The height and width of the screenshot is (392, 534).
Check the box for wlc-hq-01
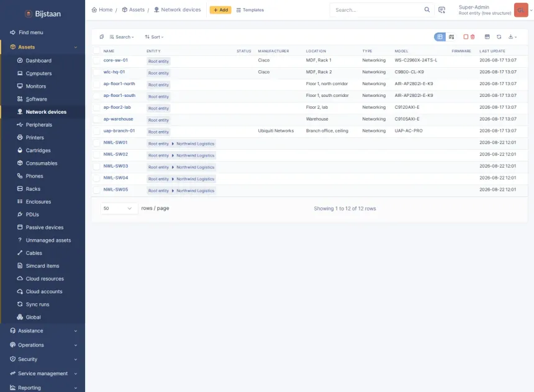pyautogui.click(x=97, y=72)
